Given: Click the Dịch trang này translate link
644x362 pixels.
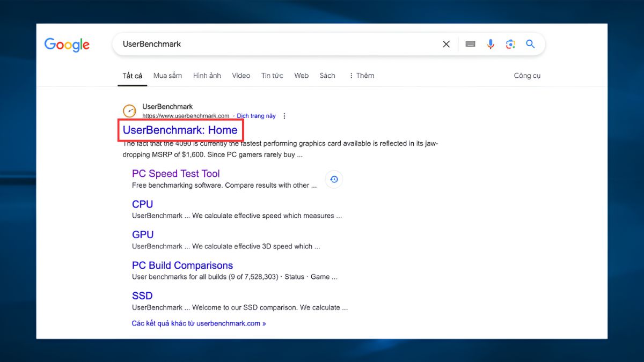Looking at the screenshot, I should (x=256, y=116).
